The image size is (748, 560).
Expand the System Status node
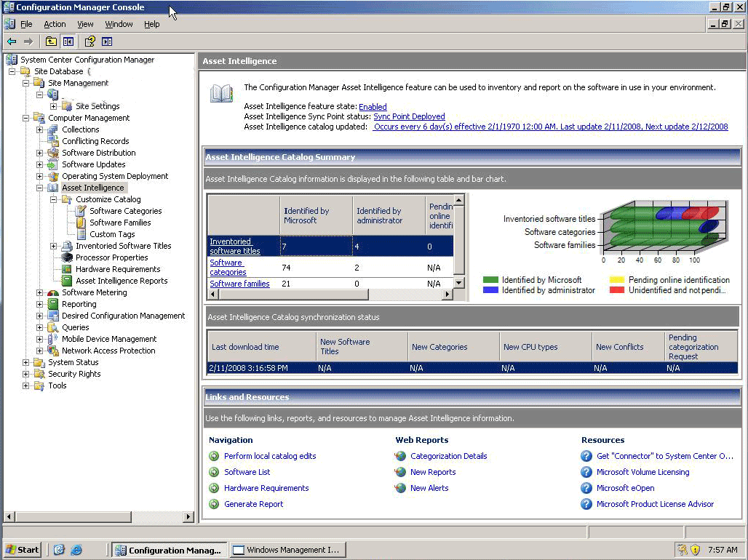(x=26, y=362)
